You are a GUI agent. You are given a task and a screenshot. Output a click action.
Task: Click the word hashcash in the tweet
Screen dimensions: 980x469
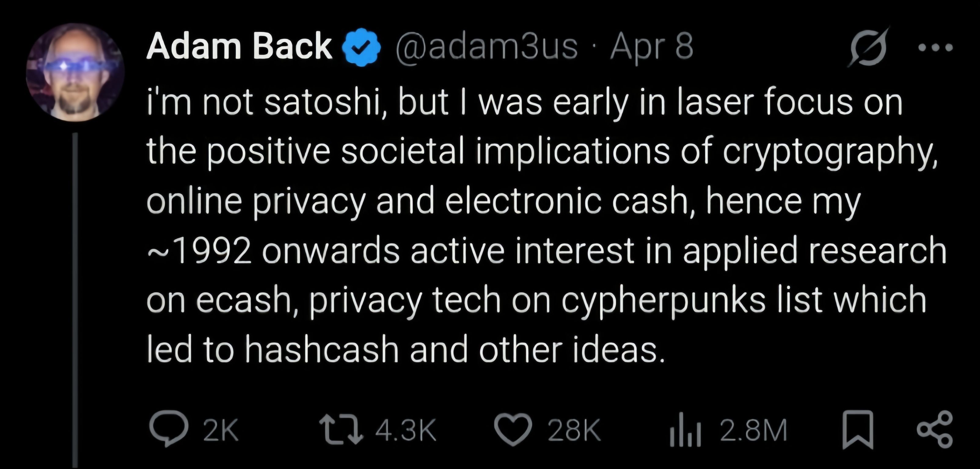click(322, 349)
